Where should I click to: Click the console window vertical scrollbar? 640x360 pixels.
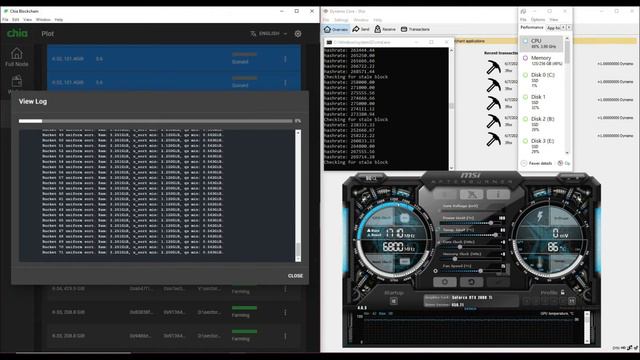pyautogui.click(x=451, y=109)
